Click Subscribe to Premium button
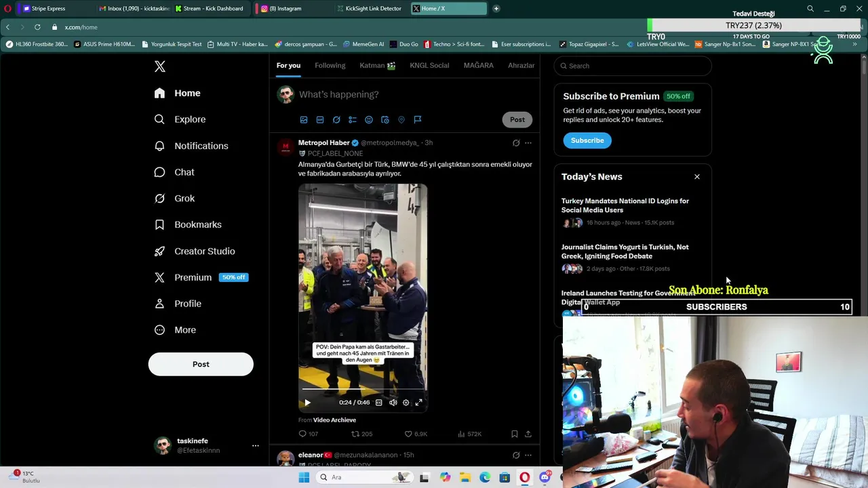 click(587, 140)
